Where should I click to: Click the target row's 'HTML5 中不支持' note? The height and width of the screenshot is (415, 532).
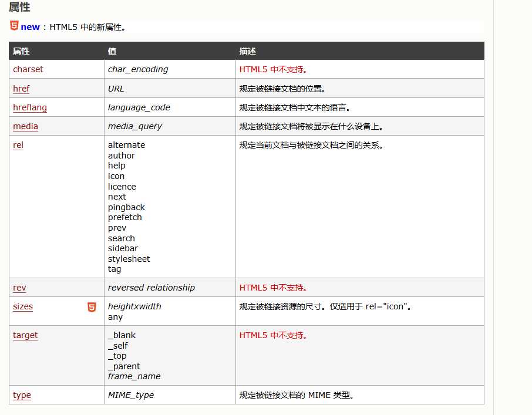point(273,335)
